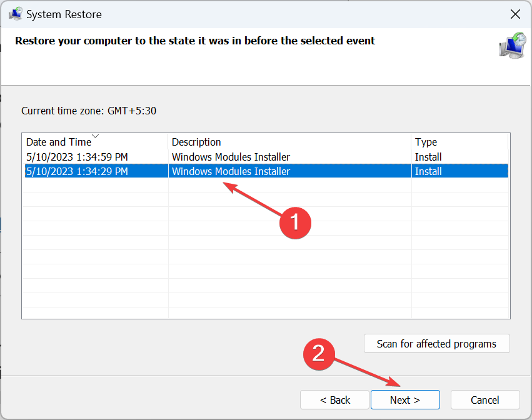
Task: Click Scan for affected programs button
Action: 436,344
